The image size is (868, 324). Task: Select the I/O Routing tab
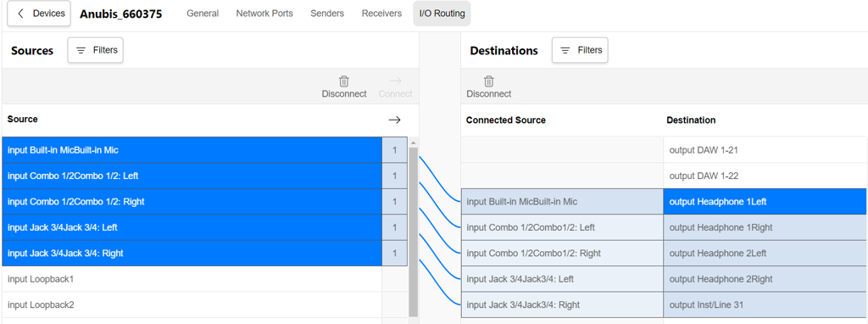[x=442, y=14]
